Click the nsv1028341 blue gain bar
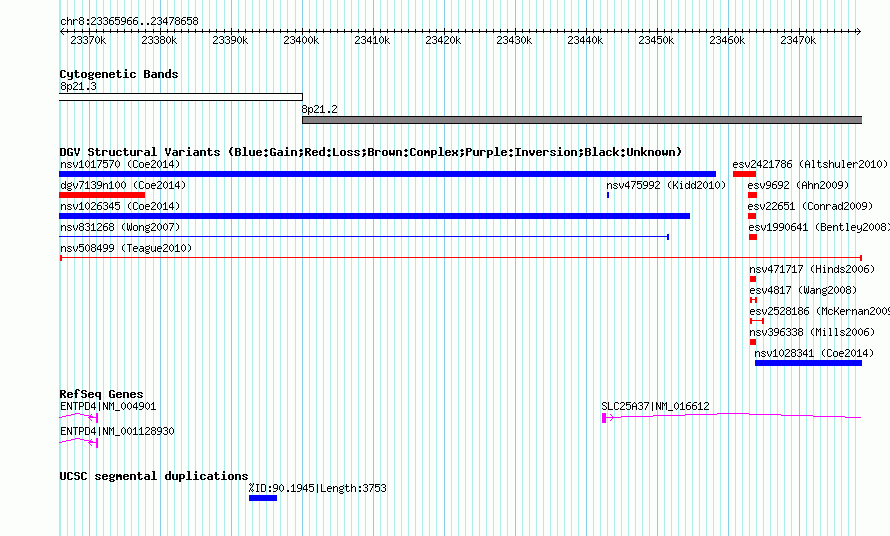This screenshot has width=890, height=536. [x=808, y=363]
